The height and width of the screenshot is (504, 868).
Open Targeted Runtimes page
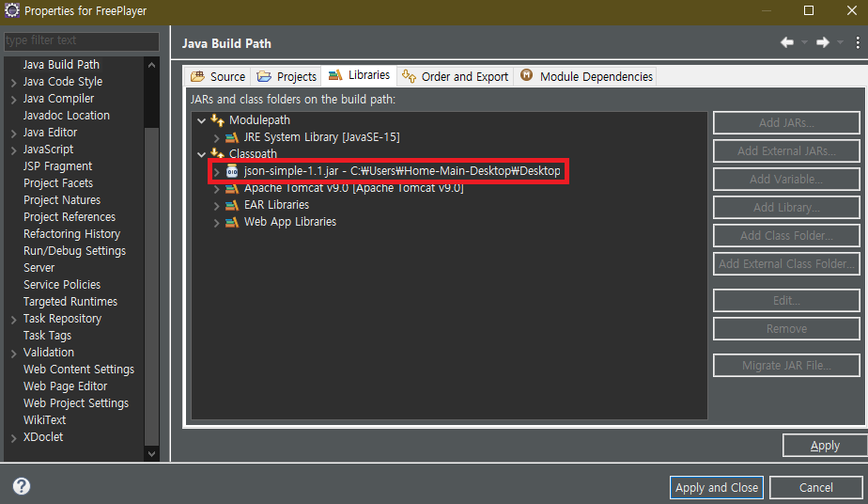[70, 301]
